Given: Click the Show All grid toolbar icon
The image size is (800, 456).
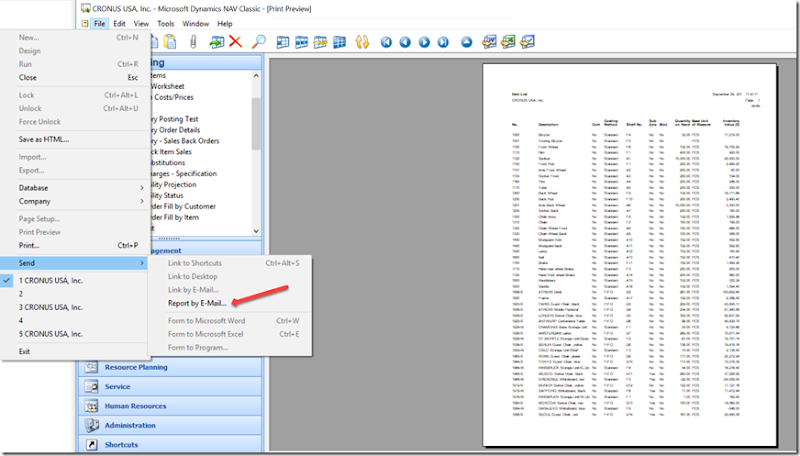Looking at the screenshot, I should pyautogui.click(x=339, y=42).
